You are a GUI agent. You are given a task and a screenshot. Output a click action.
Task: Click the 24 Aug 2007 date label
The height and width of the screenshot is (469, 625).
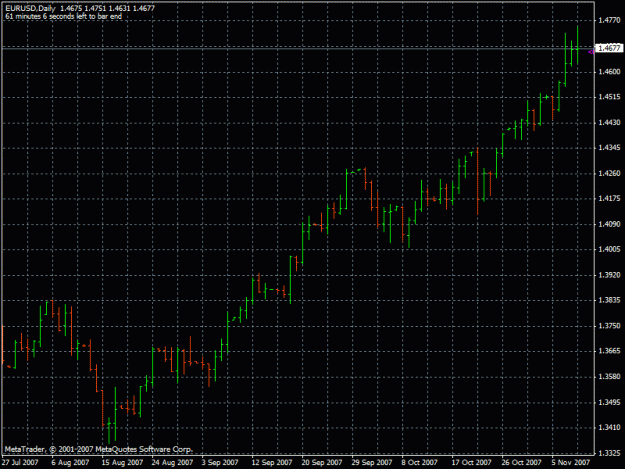coord(172,462)
